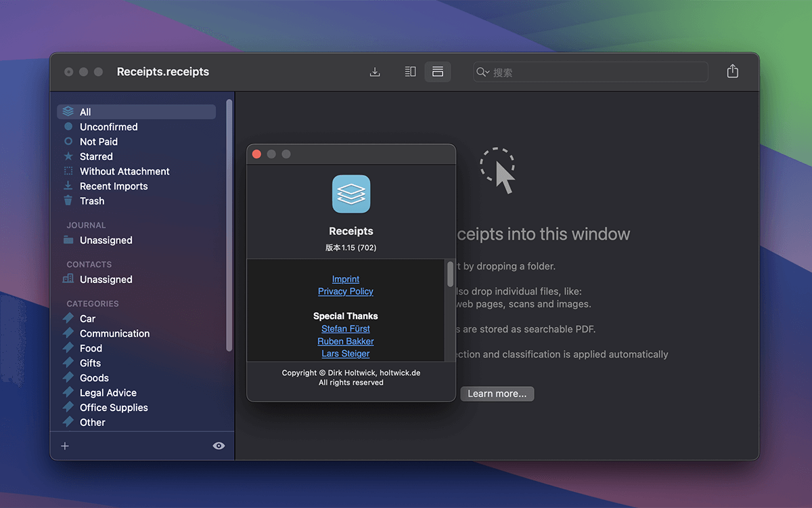
Task: Click the Contacts Unassigned building icon
Action: click(x=68, y=279)
